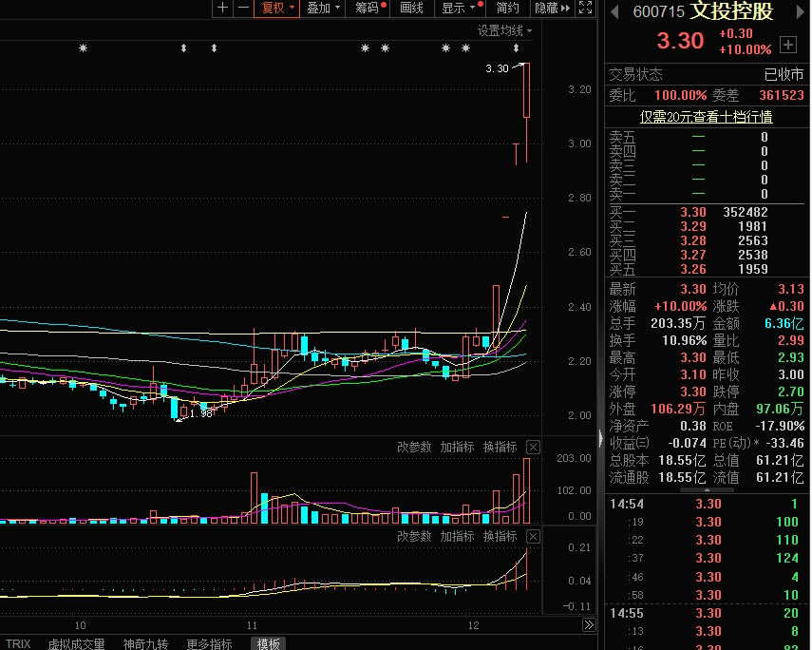
Task: Close the volume indicator panel
Action: coord(533,448)
